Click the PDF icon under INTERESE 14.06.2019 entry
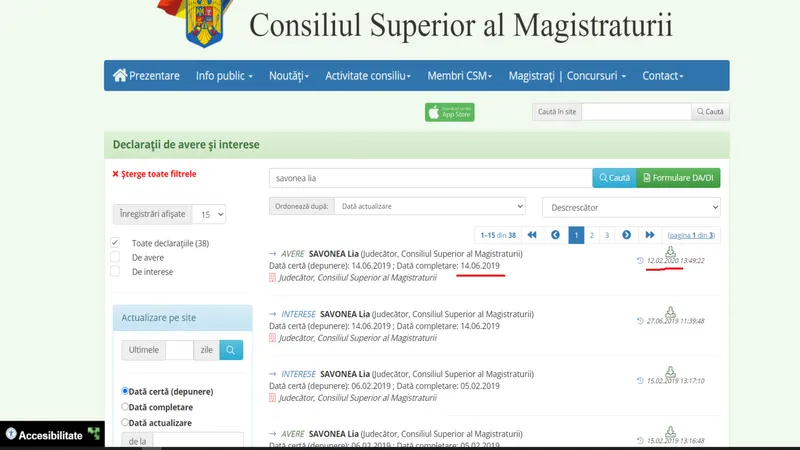 point(272,338)
